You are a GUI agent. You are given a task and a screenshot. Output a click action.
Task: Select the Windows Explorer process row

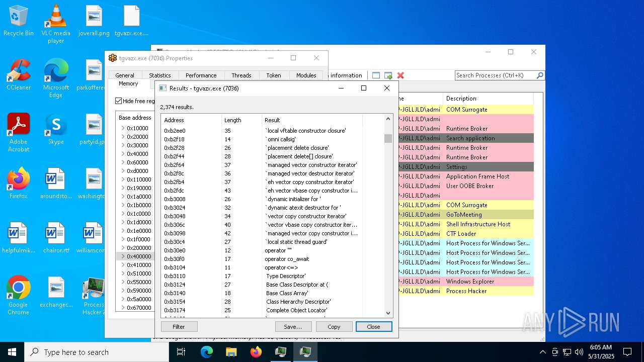point(465,282)
